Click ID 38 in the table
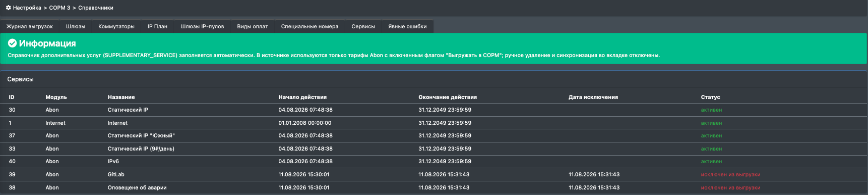Viewport: 868px width, 195px height. tap(12, 187)
